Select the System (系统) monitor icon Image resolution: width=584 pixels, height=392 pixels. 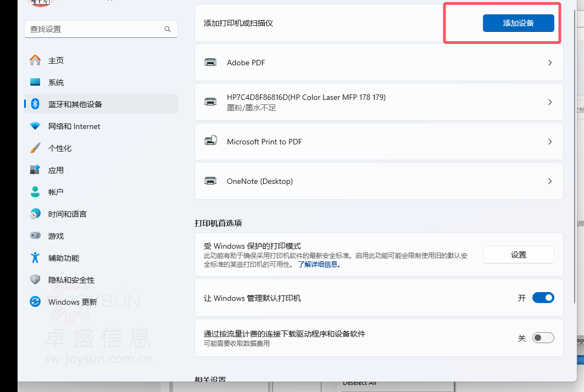point(35,82)
